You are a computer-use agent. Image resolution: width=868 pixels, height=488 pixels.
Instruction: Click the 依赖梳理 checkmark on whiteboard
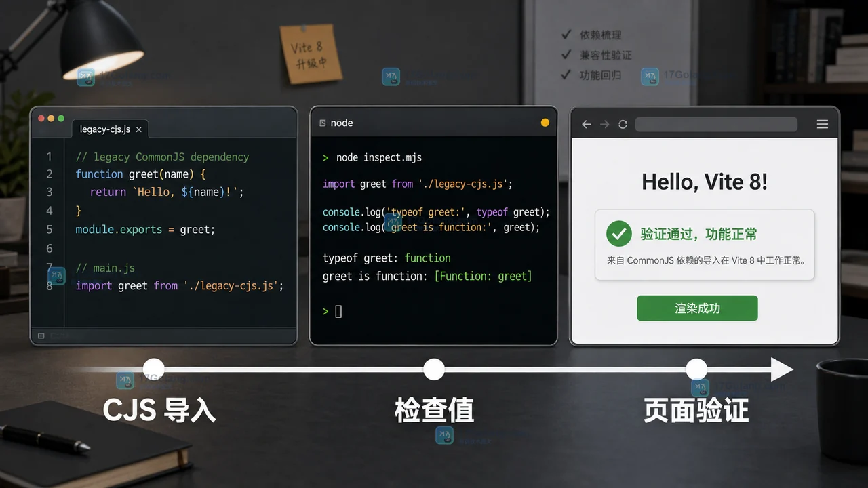pos(566,35)
